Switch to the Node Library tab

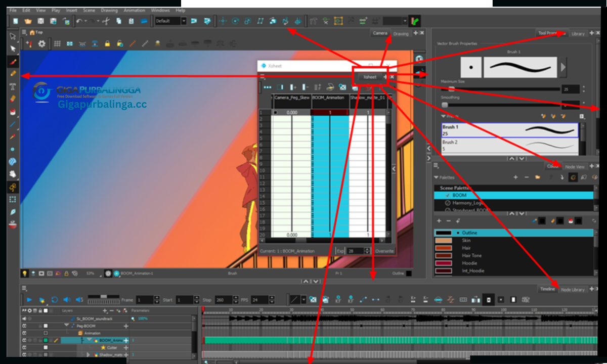pos(573,289)
